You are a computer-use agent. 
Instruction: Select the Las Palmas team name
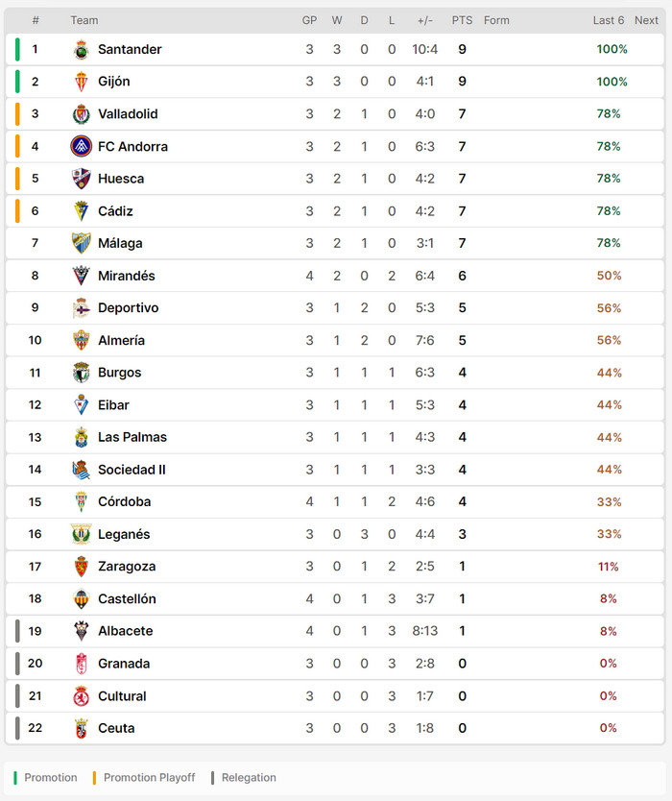[132, 437]
